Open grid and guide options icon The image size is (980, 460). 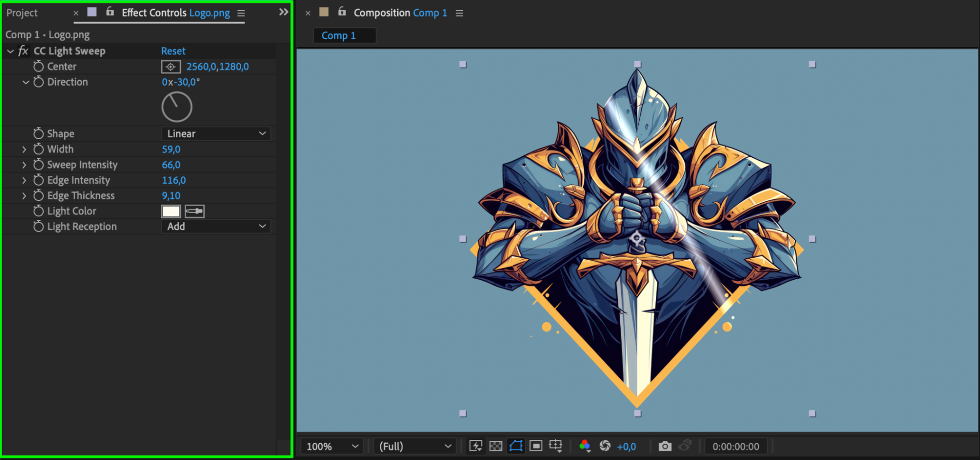coord(555,446)
